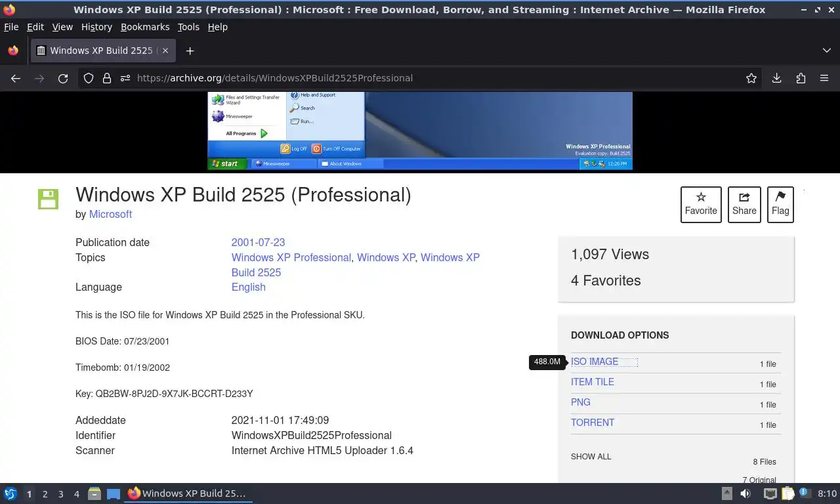
Task: Switch to workspace 2 in taskbar
Action: [45, 494]
